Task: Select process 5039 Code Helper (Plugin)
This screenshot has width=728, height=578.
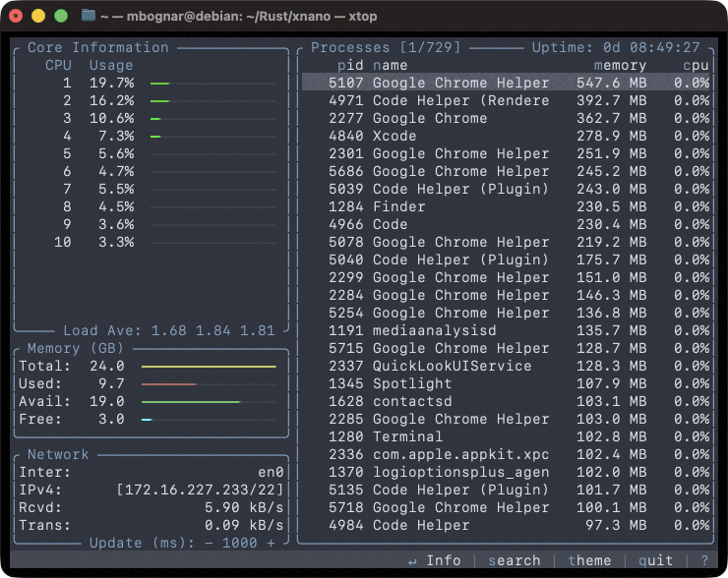Action: pyautogui.click(x=506, y=189)
